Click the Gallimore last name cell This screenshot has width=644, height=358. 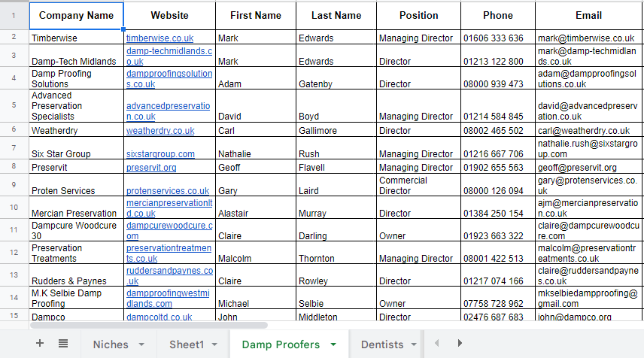[336, 129]
